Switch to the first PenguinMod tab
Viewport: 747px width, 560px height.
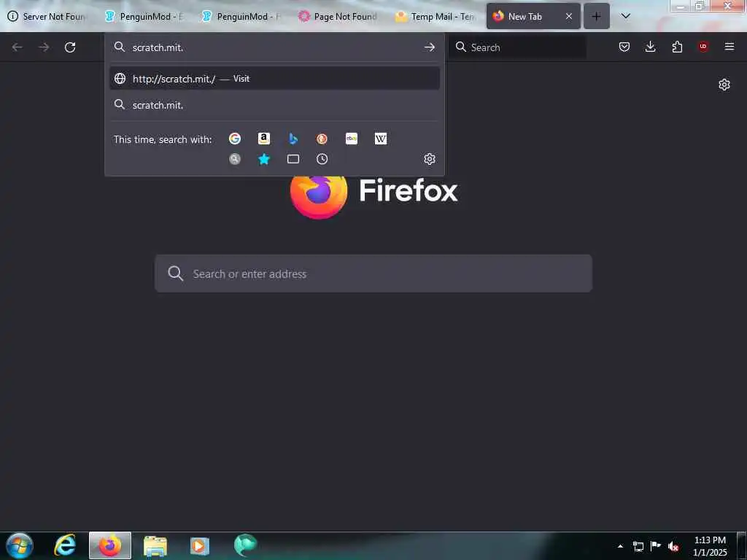[x=145, y=16]
